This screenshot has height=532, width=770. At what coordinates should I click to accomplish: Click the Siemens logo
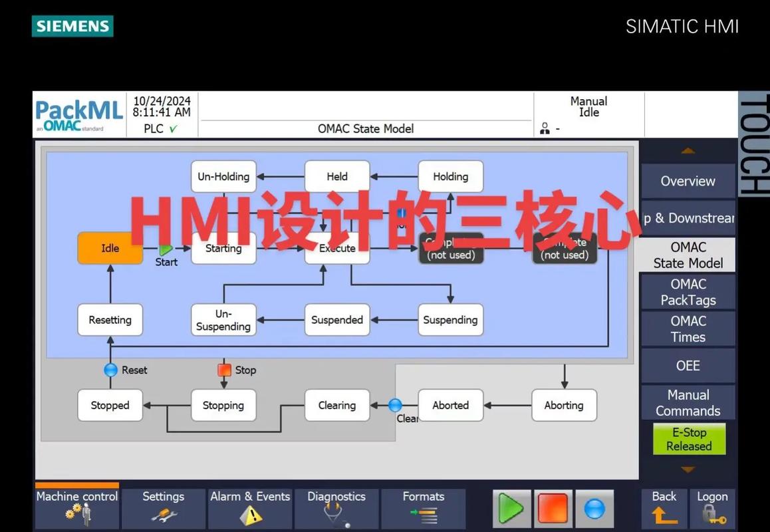point(72,26)
